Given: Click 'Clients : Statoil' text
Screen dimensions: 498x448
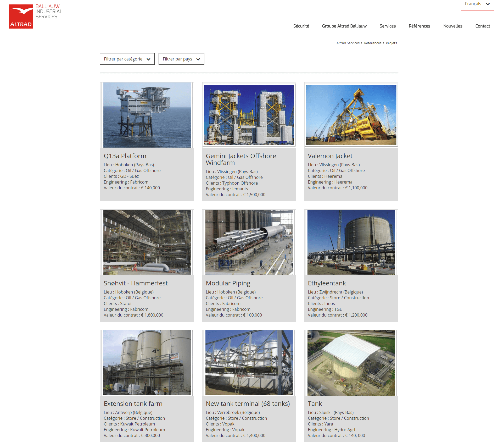Looking at the screenshot, I should tap(118, 303).
